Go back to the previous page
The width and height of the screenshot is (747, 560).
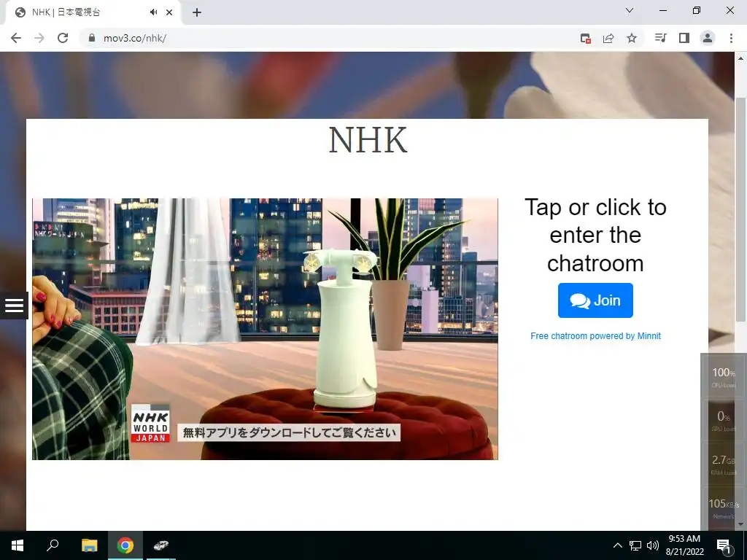click(16, 38)
